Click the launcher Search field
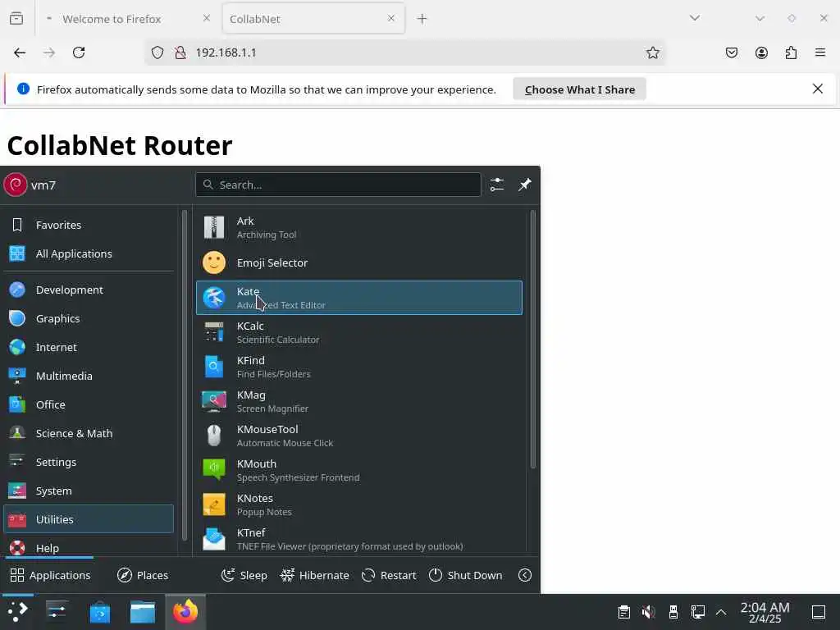The height and width of the screenshot is (630, 840). pos(338,185)
